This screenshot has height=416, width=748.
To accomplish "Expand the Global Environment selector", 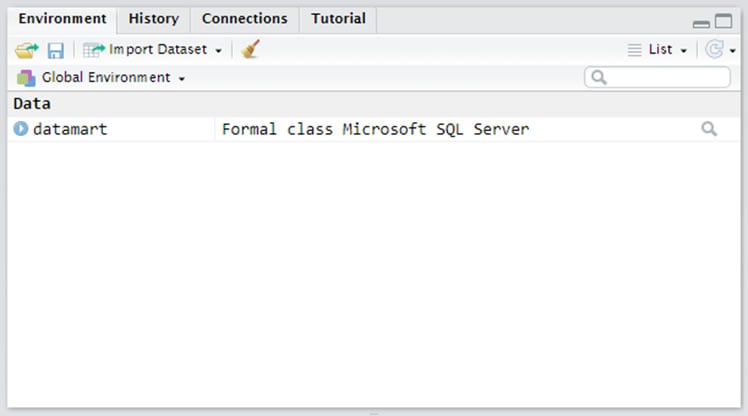I will pyautogui.click(x=102, y=77).
